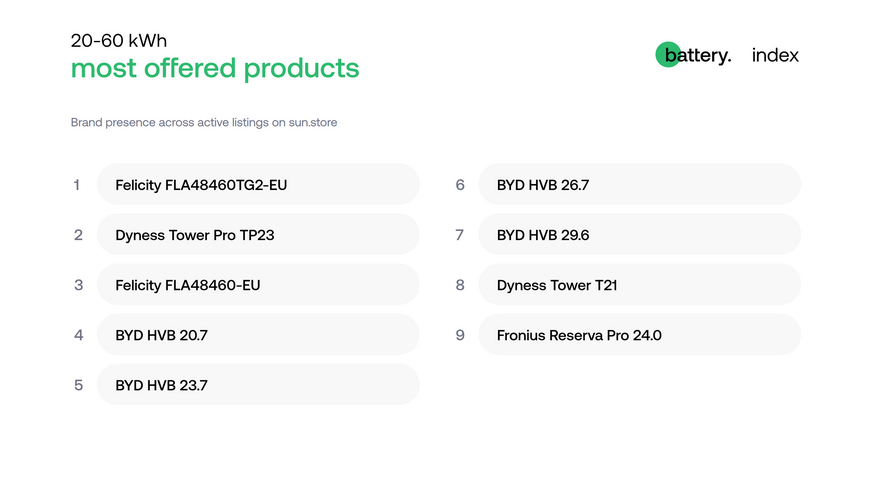
Task: Click rank number 5
Action: coord(78,385)
